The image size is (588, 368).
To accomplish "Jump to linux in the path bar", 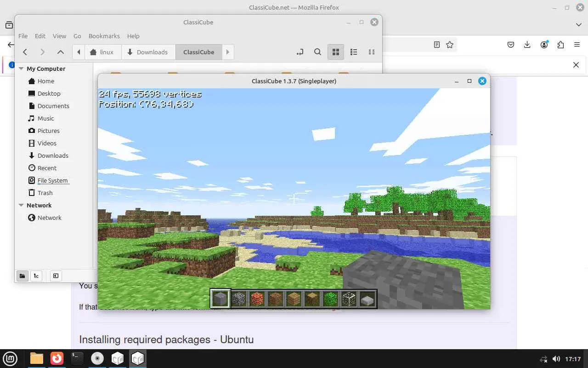I will pos(103,52).
